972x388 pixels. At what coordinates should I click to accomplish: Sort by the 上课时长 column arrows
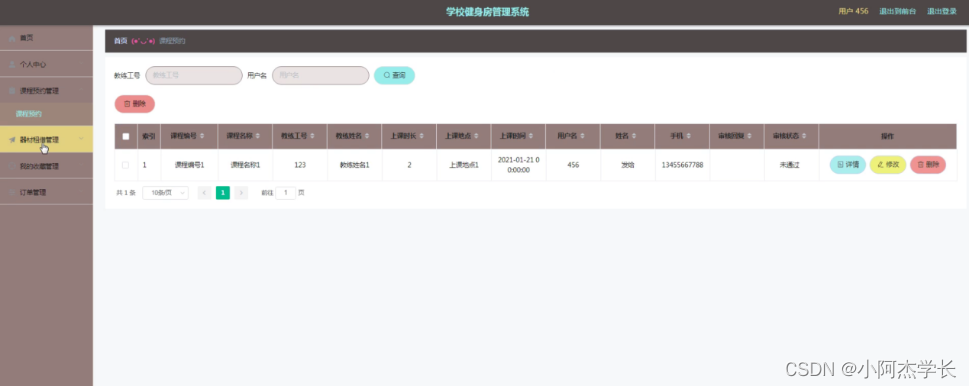tap(422, 136)
